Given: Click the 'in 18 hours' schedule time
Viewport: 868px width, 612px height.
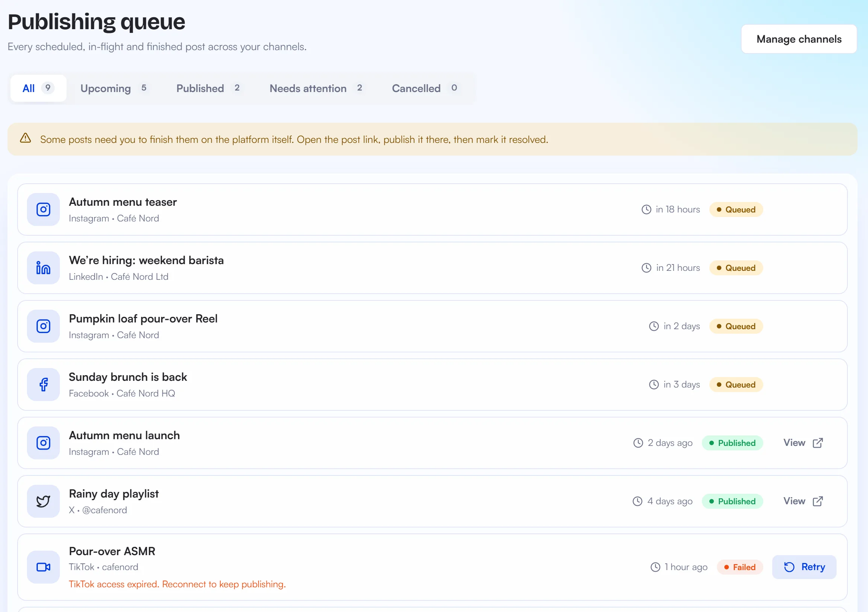Looking at the screenshot, I should tap(678, 209).
